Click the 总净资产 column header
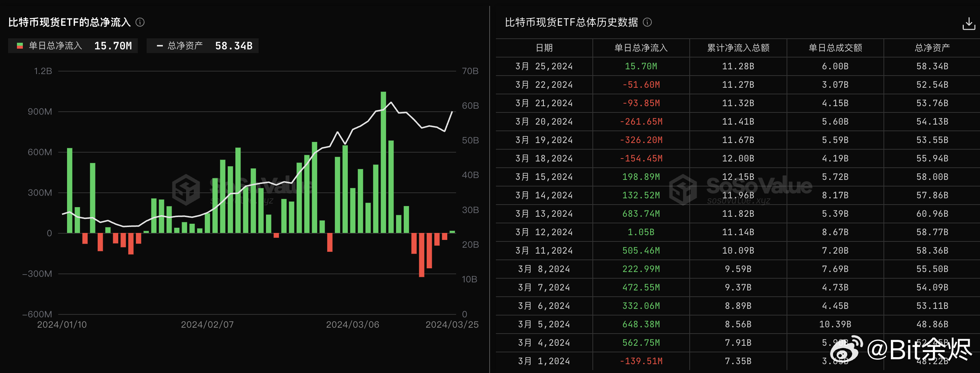 [932, 48]
